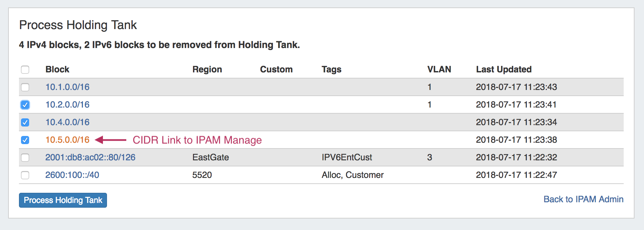
Task: Select the 2001:db8:ac02::80/126 block checkbox
Action: 25,158
